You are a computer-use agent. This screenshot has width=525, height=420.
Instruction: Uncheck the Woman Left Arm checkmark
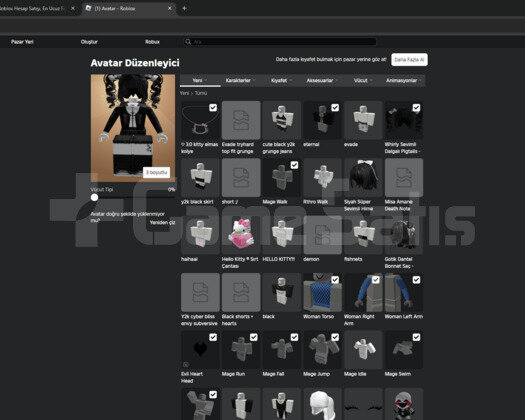tap(416, 280)
